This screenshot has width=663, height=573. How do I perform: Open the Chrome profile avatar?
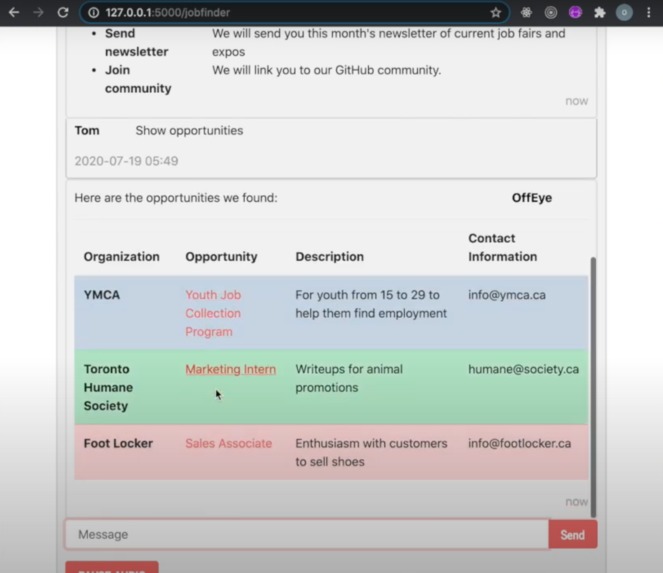pyautogui.click(x=624, y=13)
